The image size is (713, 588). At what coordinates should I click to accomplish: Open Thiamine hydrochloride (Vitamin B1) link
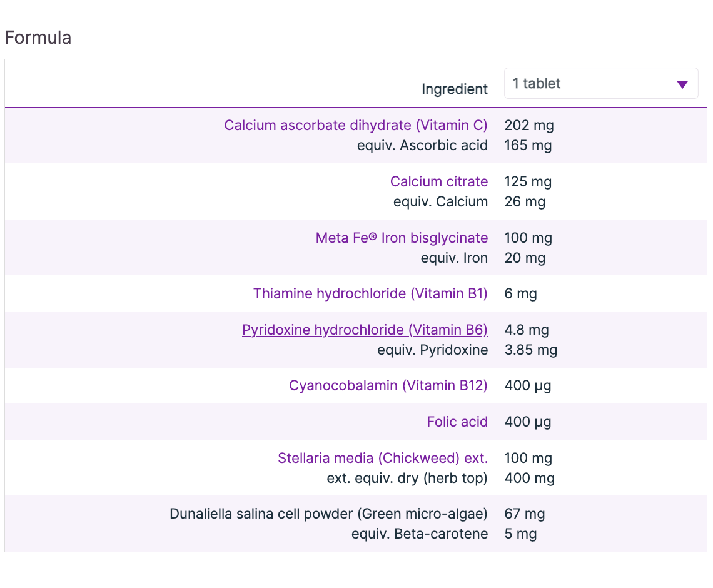click(x=370, y=293)
